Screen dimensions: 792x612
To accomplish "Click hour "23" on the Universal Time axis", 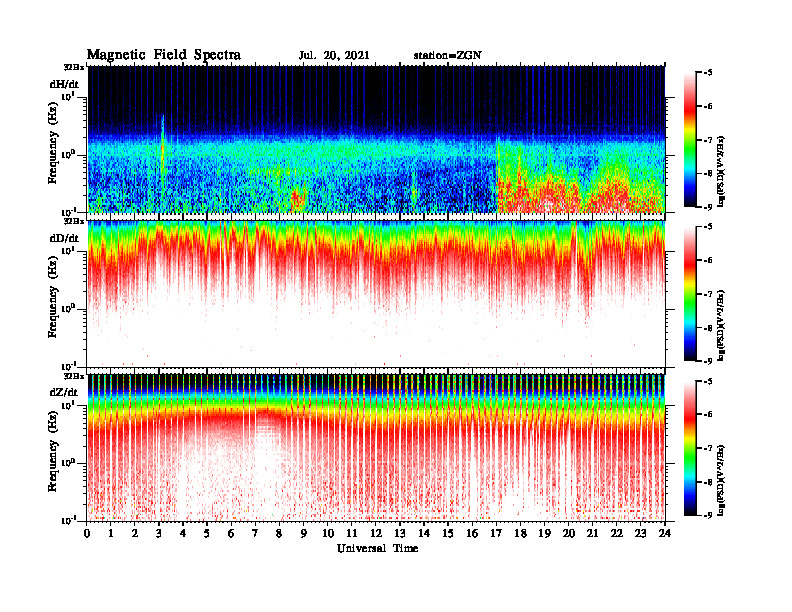I will (x=640, y=533).
